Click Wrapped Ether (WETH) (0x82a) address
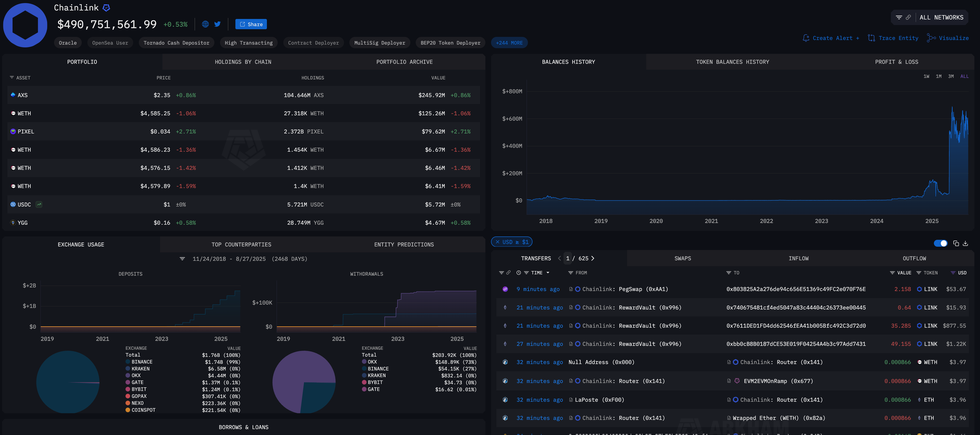Image resolution: width=980 pixels, height=435 pixels. pyautogui.click(x=779, y=418)
